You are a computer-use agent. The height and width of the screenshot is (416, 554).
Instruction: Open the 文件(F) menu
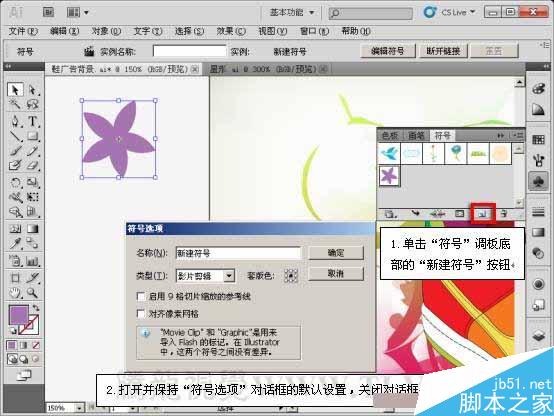coord(23,31)
